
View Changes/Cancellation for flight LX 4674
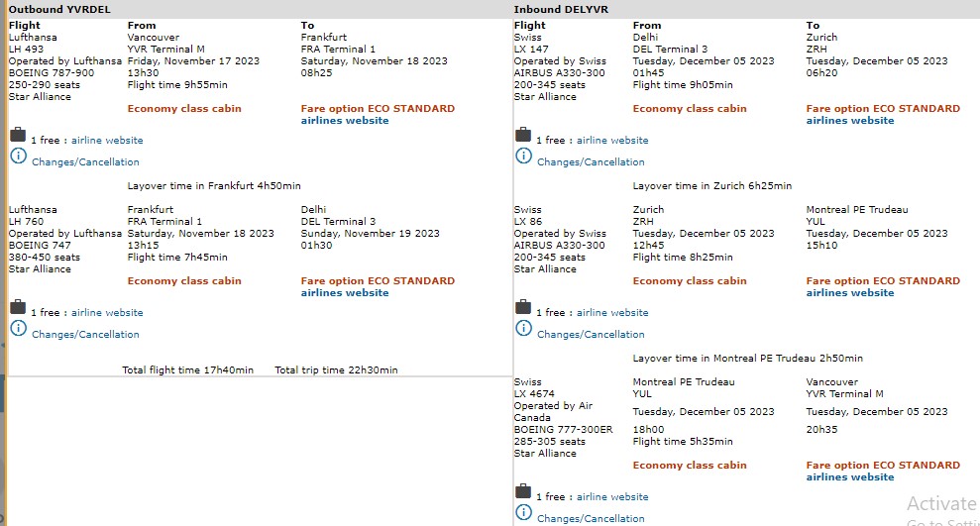pyautogui.click(x=591, y=518)
